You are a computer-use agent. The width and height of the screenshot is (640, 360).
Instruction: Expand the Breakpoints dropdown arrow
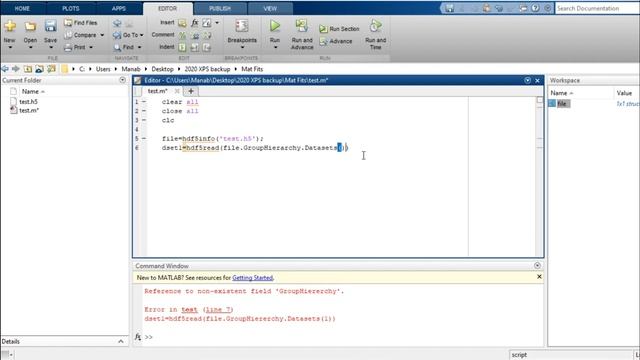[x=242, y=47]
